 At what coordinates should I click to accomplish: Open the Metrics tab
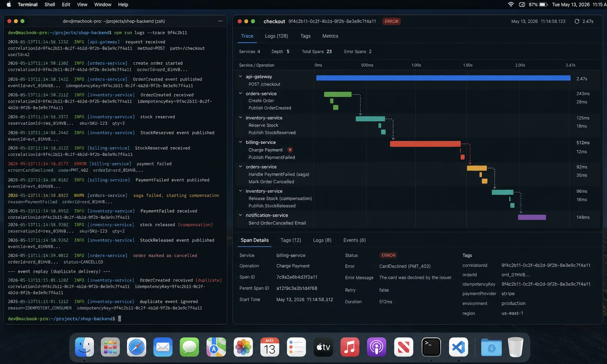coord(330,36)
